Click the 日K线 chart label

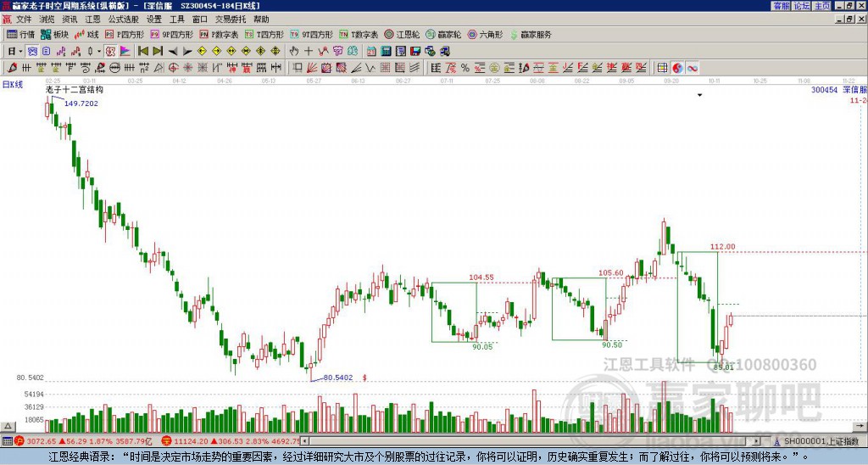click(x=12, y=85)
